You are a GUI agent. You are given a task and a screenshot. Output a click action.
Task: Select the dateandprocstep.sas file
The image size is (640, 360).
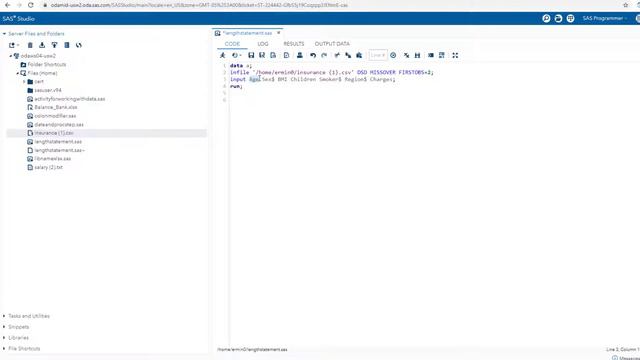click(59, 124)
